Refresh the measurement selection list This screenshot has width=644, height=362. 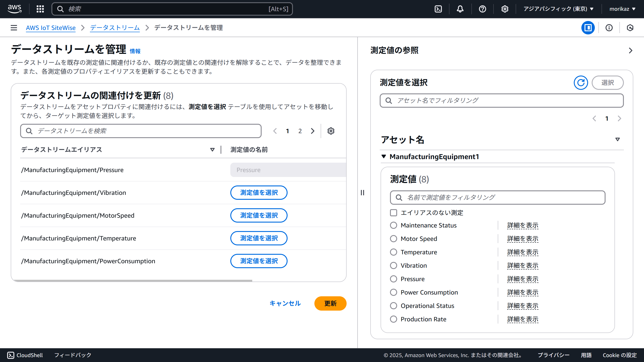(581, 83)
